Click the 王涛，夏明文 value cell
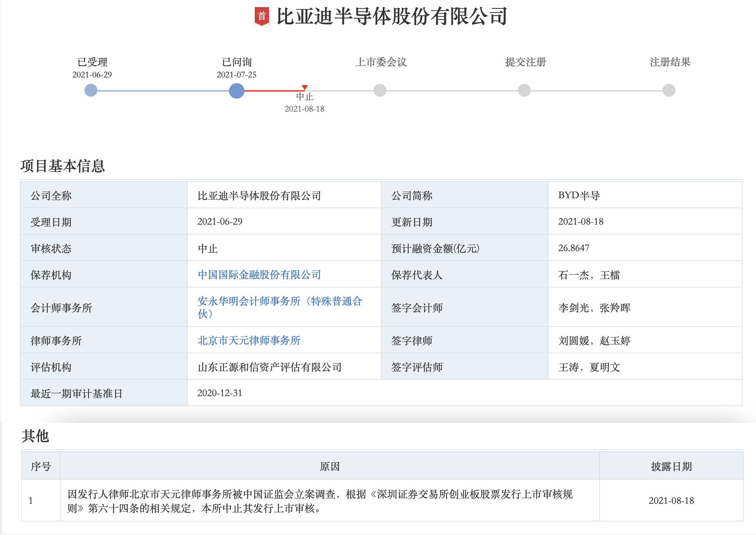The width and height of the screenshot is (756, 535). click(645, 366)
